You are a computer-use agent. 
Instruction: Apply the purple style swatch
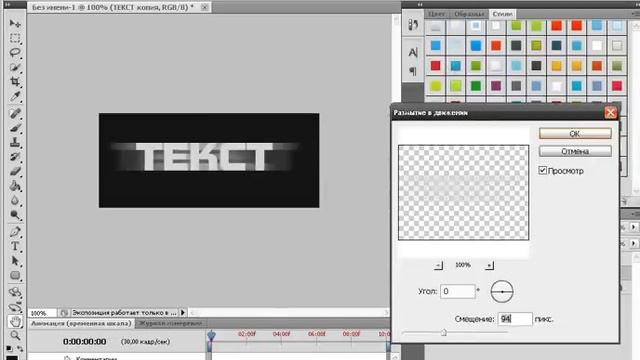pyautogui.click(x=496, y=86)
